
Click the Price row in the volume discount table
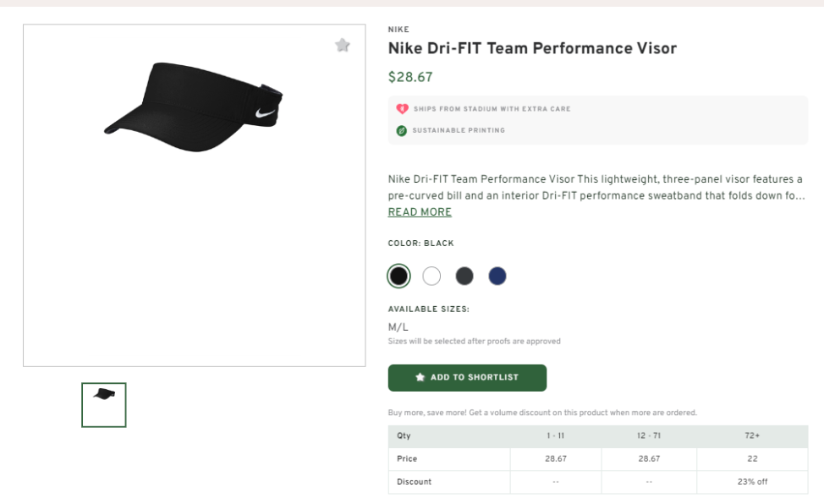click(407, 459)
